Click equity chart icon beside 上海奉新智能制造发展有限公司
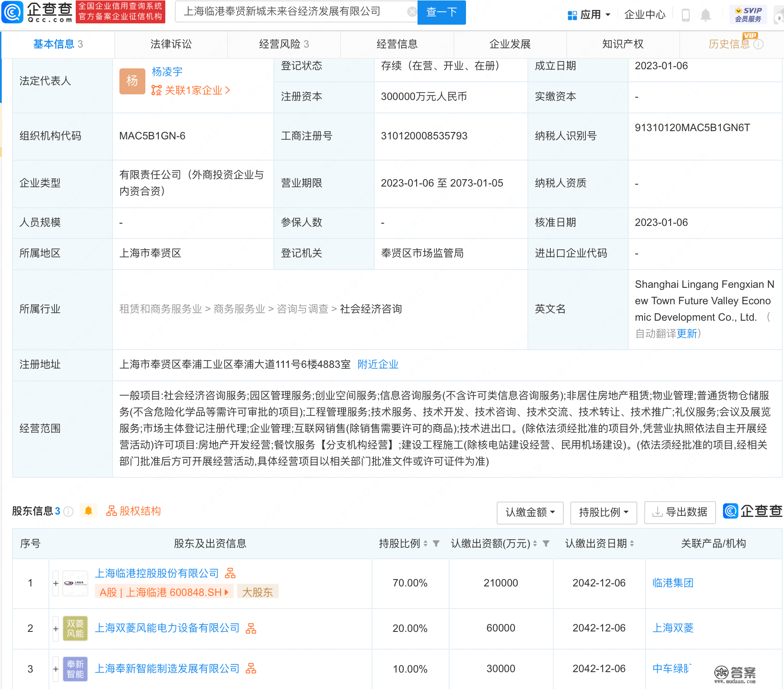This screenshot has height=689, width=784. click(251, 669)
